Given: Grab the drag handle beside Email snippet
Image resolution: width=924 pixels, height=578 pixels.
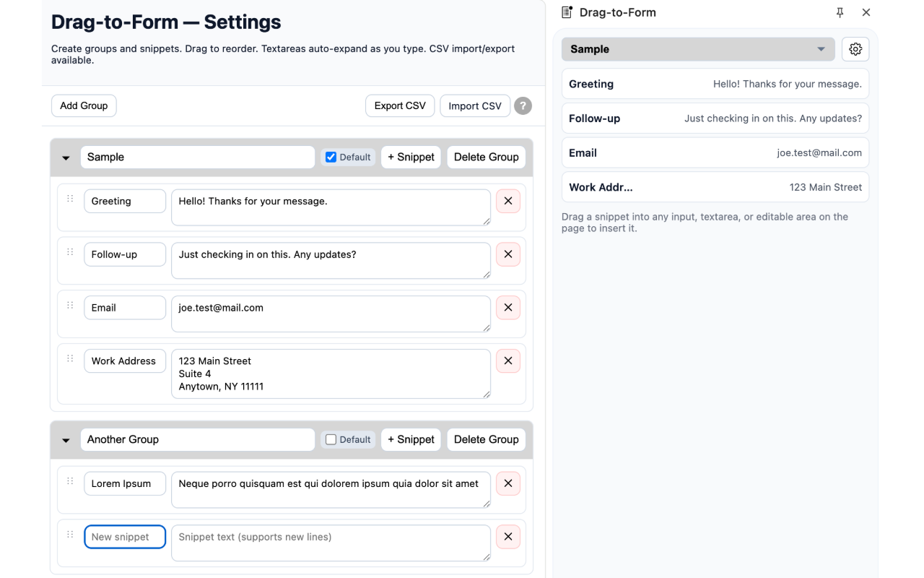Looking at the screenshot, I should [x=70, y=306].
